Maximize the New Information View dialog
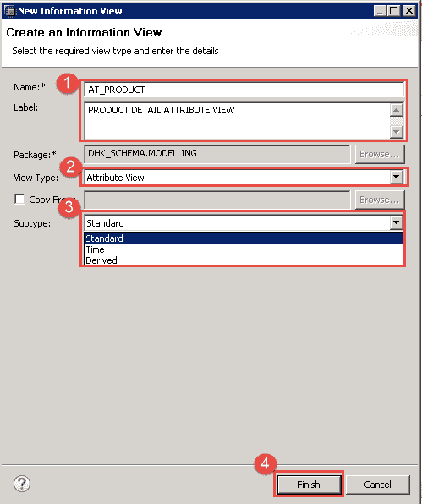 (394, 11)
